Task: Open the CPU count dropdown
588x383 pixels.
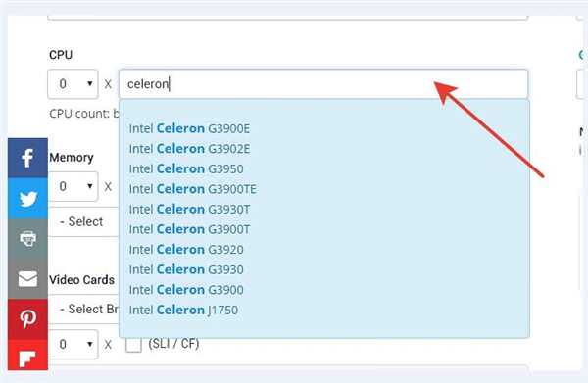Action: click(73, 84)
